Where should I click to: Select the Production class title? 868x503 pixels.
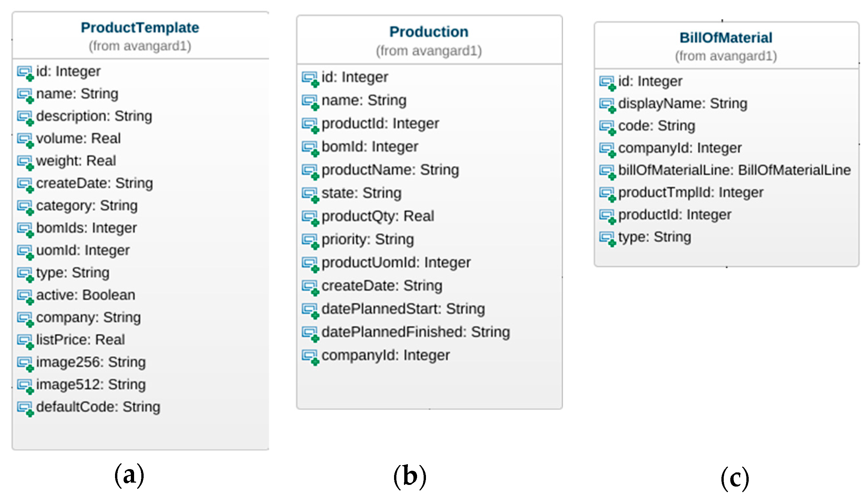(x=429, y=32)
